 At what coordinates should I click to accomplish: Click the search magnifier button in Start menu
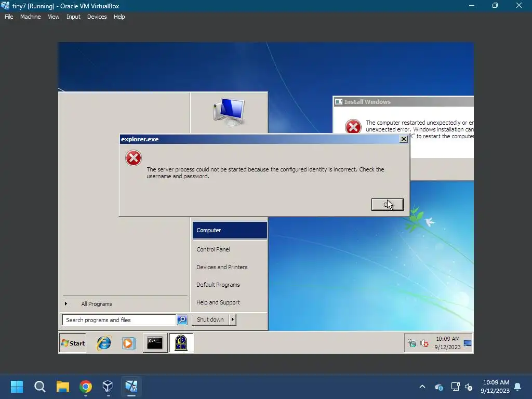182,320
